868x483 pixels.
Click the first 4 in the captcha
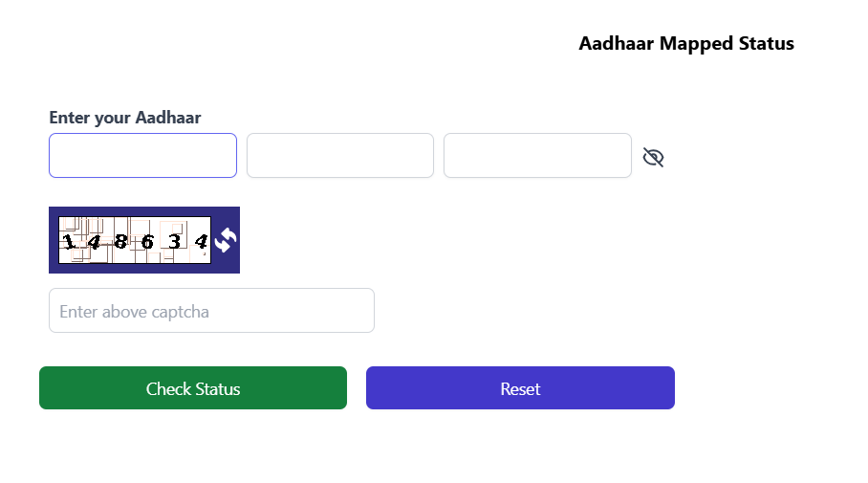pyautogui.click(x=94, y=242)
